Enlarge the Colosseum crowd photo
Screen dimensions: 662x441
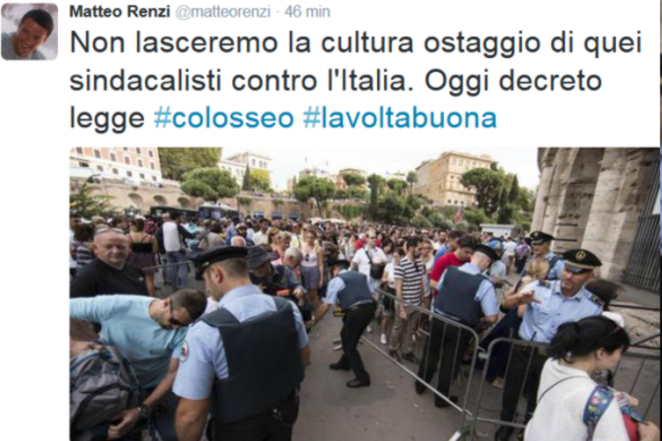(364, 294)
